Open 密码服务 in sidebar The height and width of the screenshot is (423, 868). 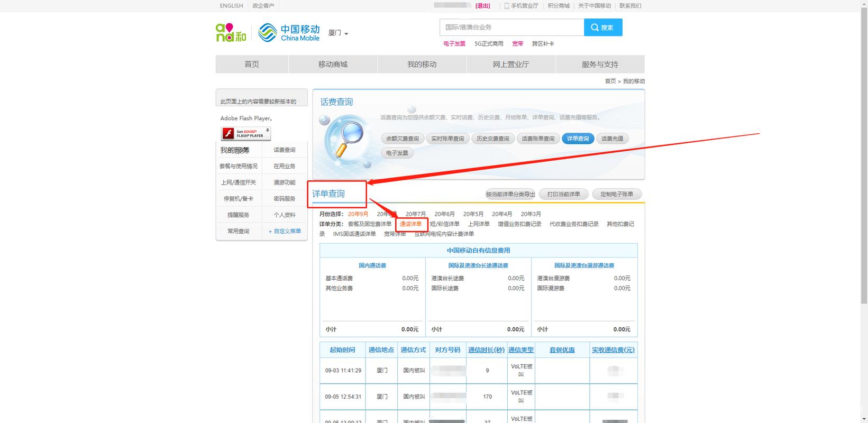pos(285,199)
